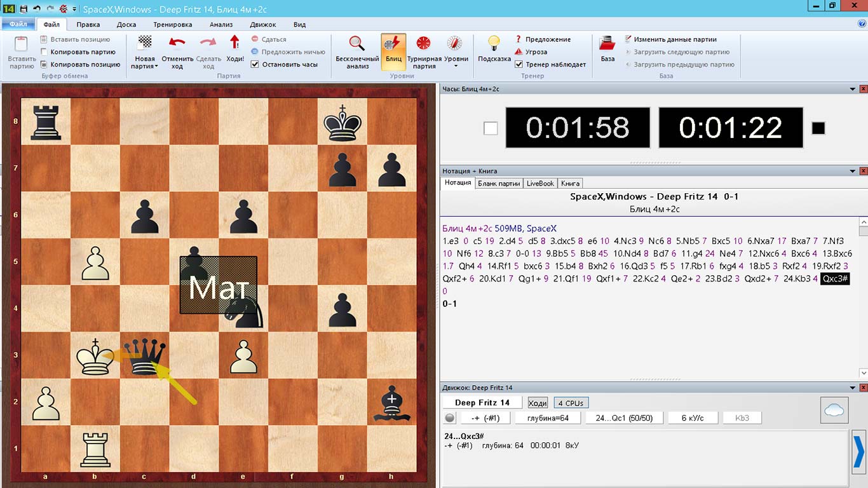Expand the Нотация + Книга panel menu arrow

(853, 171)
